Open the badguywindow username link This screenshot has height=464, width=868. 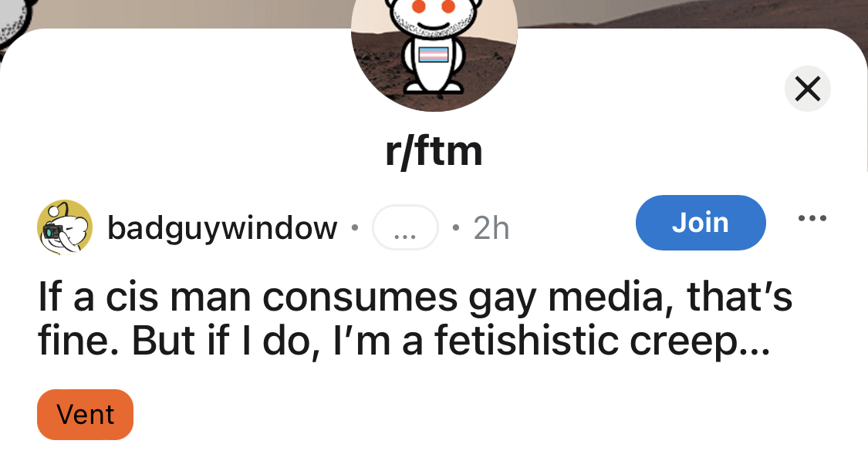222,227
